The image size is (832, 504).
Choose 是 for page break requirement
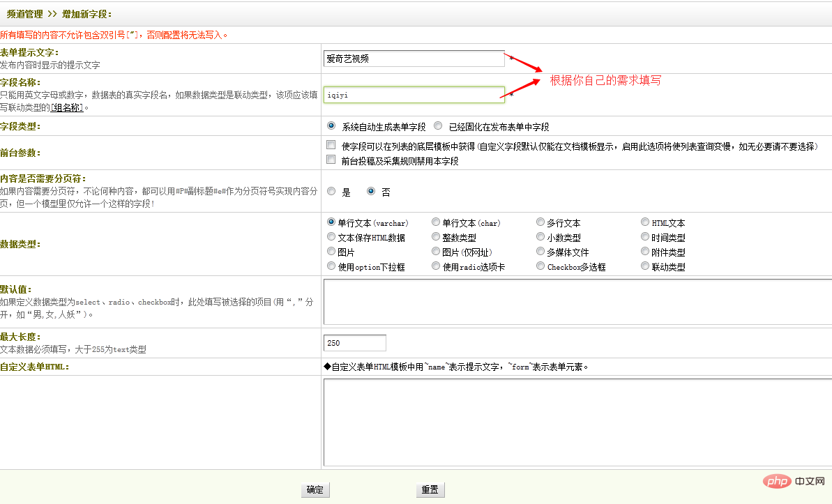click(x=331, y=191)
